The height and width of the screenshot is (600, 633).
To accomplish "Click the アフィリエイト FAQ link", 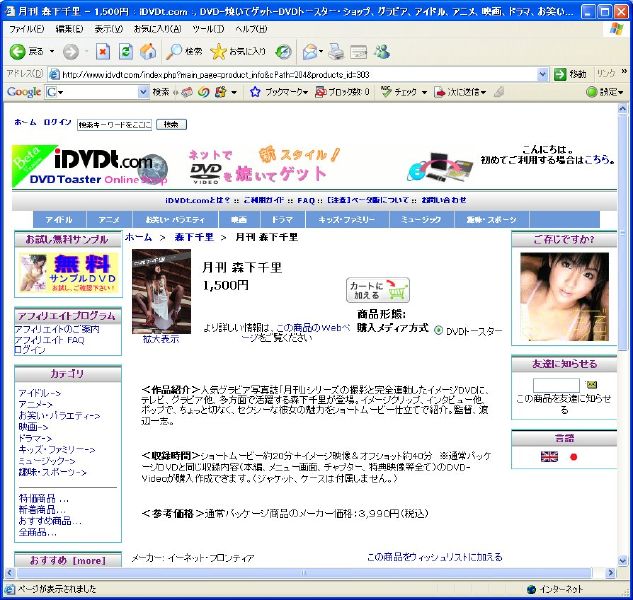I will tap(48, 340).
